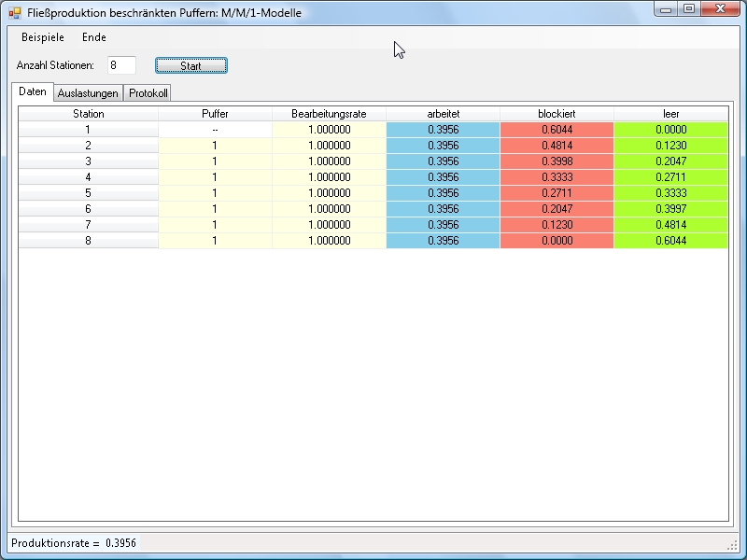Click the arbeitet column header
The image size is (747, 560).
[x=443, y=114]
